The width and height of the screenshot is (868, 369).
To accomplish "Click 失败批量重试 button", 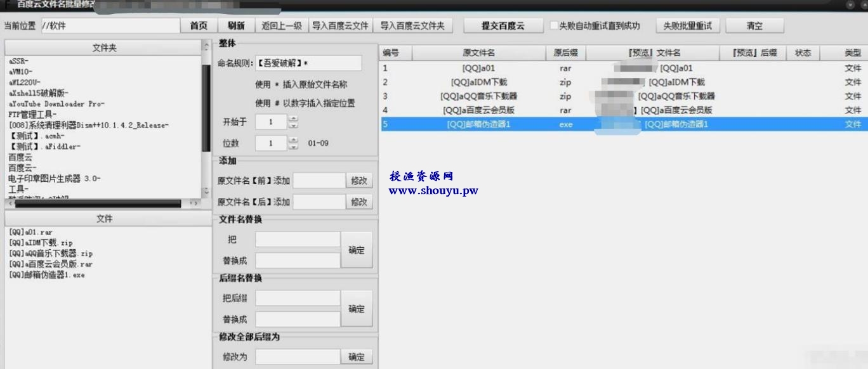I will pos(687,26).
